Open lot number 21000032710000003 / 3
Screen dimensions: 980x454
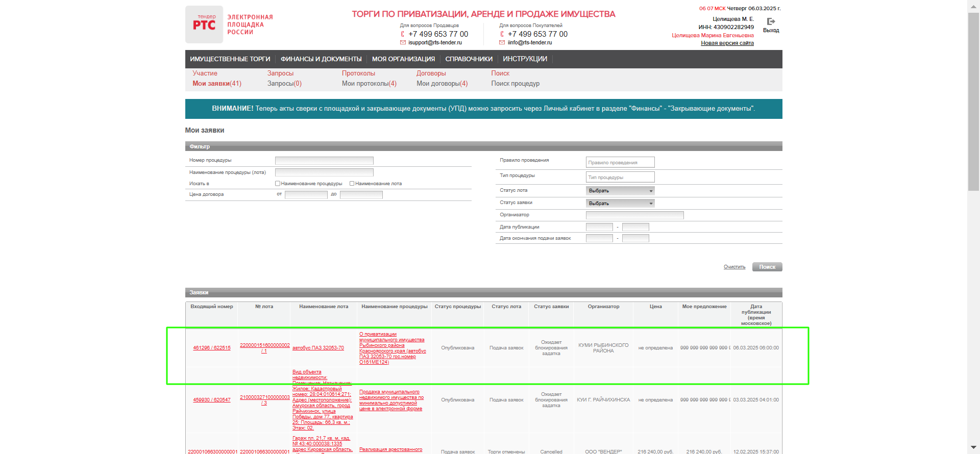click(264, 400)
